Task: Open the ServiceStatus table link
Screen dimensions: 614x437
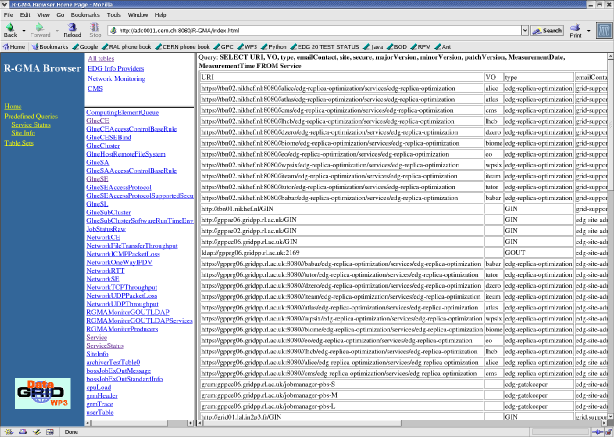Action: (105, 346)
